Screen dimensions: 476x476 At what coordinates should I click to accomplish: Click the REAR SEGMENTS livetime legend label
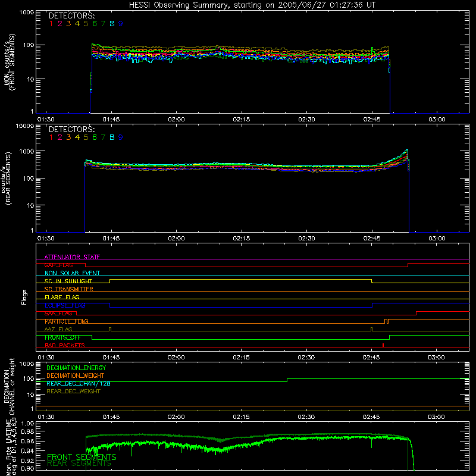click(x=79, y=464)
